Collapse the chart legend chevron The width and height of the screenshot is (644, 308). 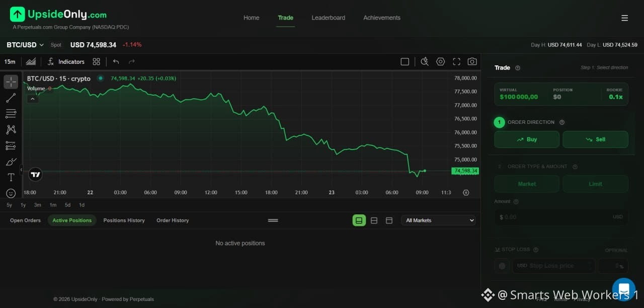click(32, 99)
